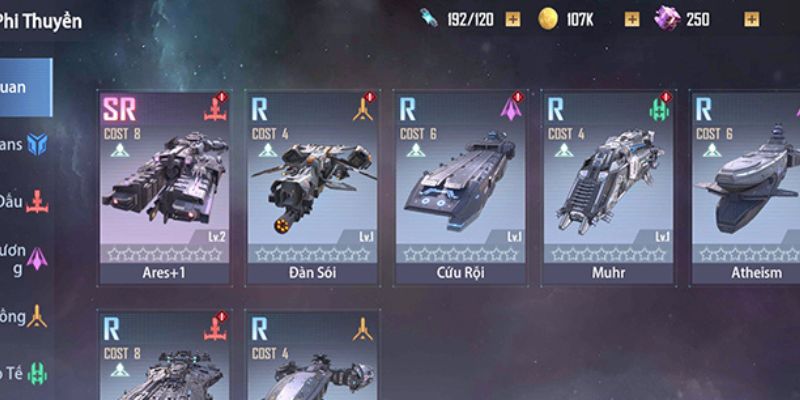The height and width of the screenshot is (400, 800).
Task: Filter by red fighter category in sidebar
Action: click(x=26, y=202)
